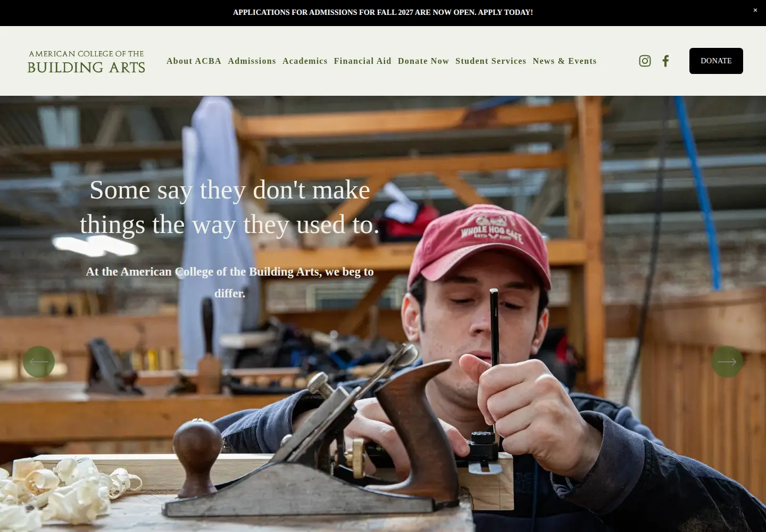The image size is (766, 532).
Task: Click the American College of the Building Arts logo
Action: [x=86, y=62]
